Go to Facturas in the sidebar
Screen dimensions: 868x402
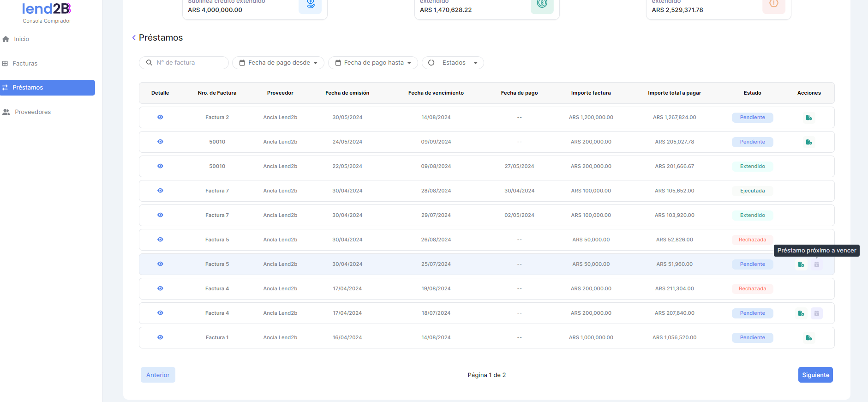25,64
